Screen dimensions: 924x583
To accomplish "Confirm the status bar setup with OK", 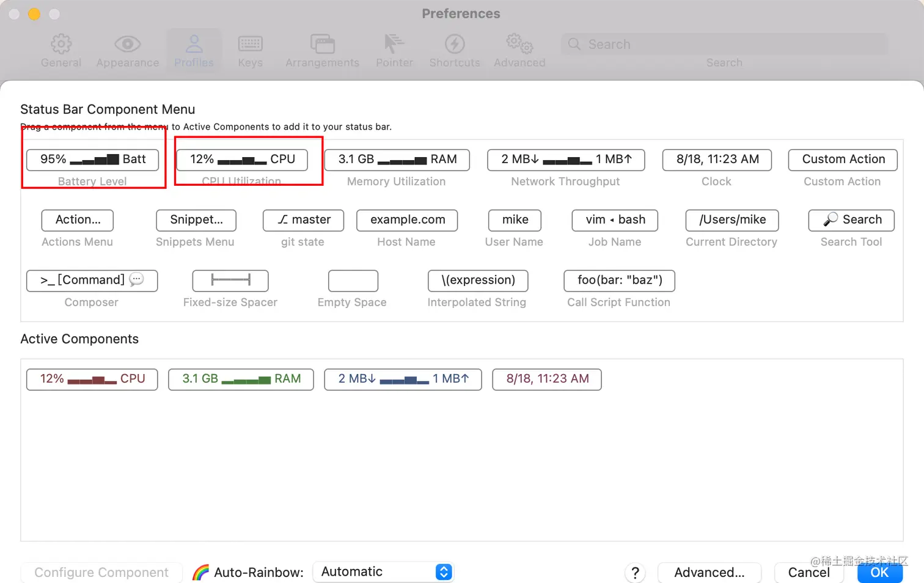I will [x=880, y=573].
